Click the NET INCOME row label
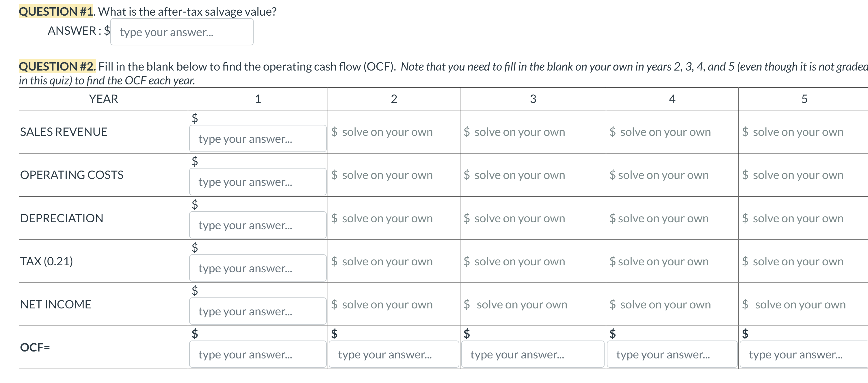This screenshot has height=383, width=868. [55, 304]
